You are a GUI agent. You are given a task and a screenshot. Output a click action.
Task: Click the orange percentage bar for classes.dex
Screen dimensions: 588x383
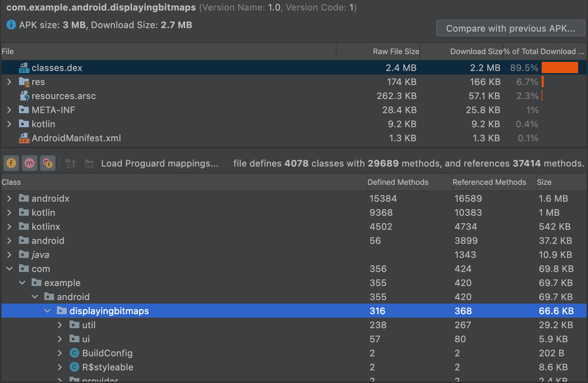point(560,67)
